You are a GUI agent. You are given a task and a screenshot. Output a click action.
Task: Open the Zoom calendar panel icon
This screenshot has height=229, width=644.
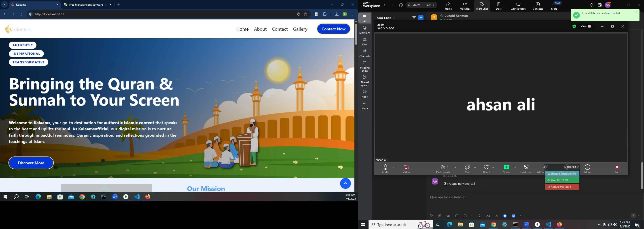(x=600, y=5)
